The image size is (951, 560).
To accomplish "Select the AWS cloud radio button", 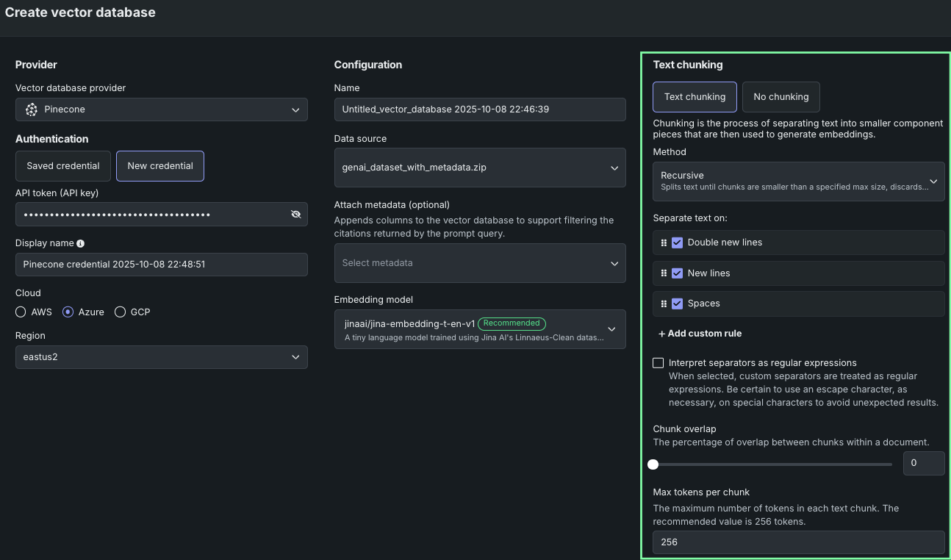I will pyautogui.click(x=21, y=312).
